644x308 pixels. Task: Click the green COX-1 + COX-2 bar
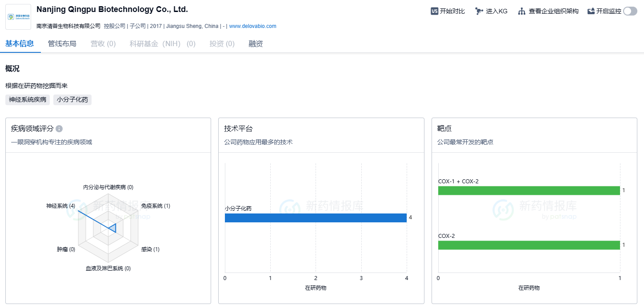(x=529, y=190)
